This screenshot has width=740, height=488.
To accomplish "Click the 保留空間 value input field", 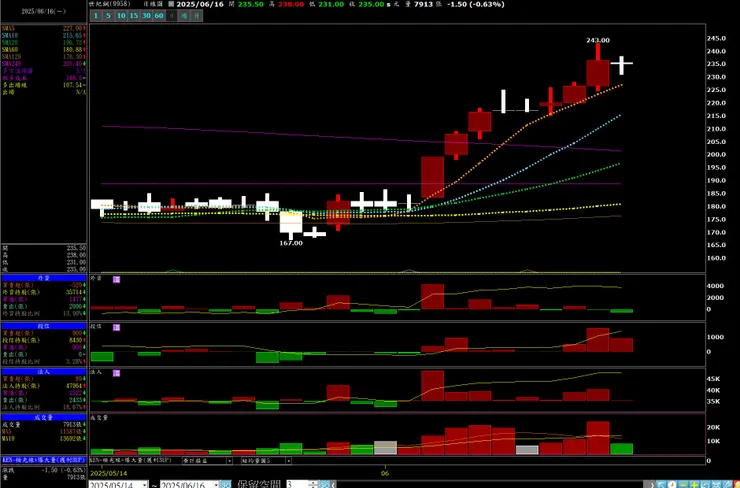I will click(x=297, y=484).
